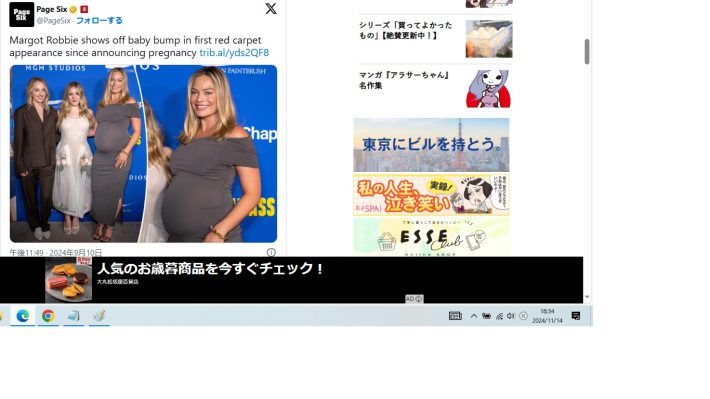Click the 私の人生、泣き笑い banner
Viewport: 710px width, 399px height.
point(431,195)
